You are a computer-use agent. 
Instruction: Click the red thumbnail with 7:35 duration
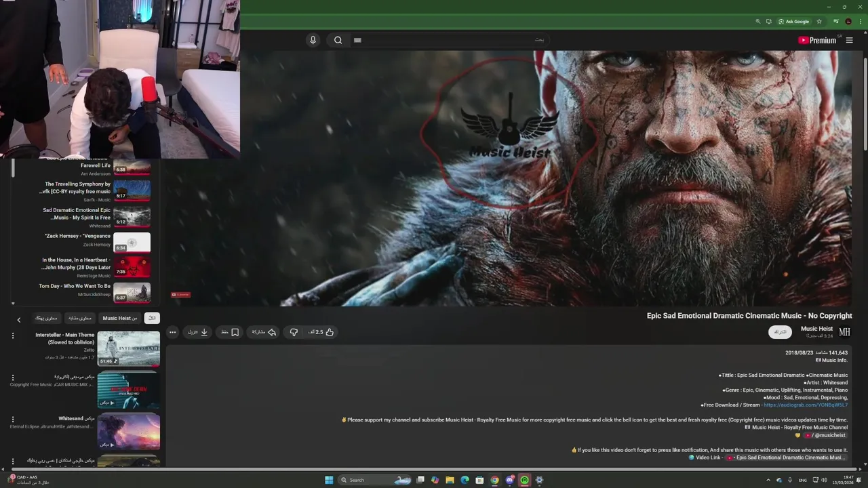pyautogui.click(x=132, y=267)
